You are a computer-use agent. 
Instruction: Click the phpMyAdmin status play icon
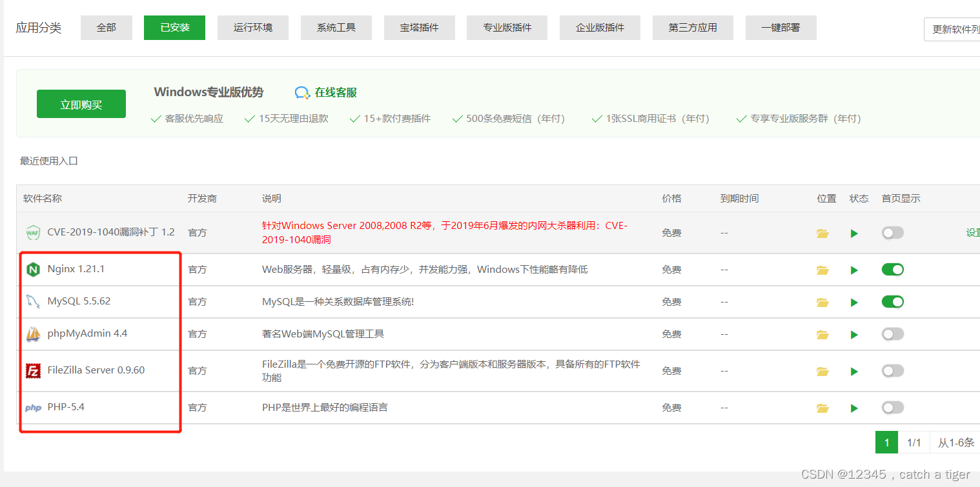click(x=855, y=335)
